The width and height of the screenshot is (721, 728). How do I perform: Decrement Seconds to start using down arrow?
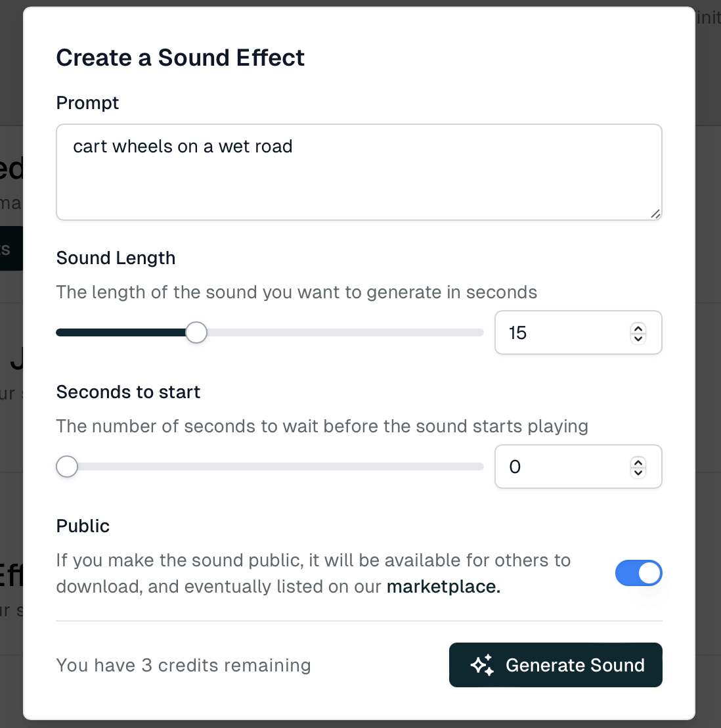coord(638,472)
